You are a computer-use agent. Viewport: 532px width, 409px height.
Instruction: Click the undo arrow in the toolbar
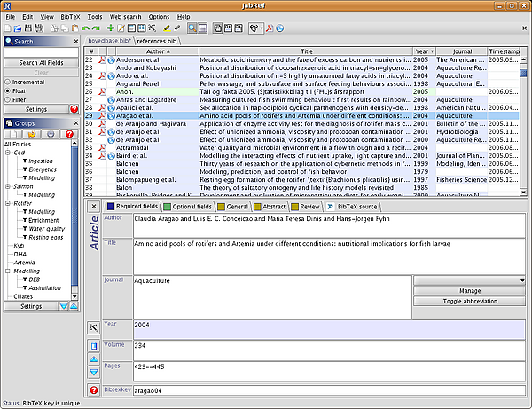pos(85,29)
